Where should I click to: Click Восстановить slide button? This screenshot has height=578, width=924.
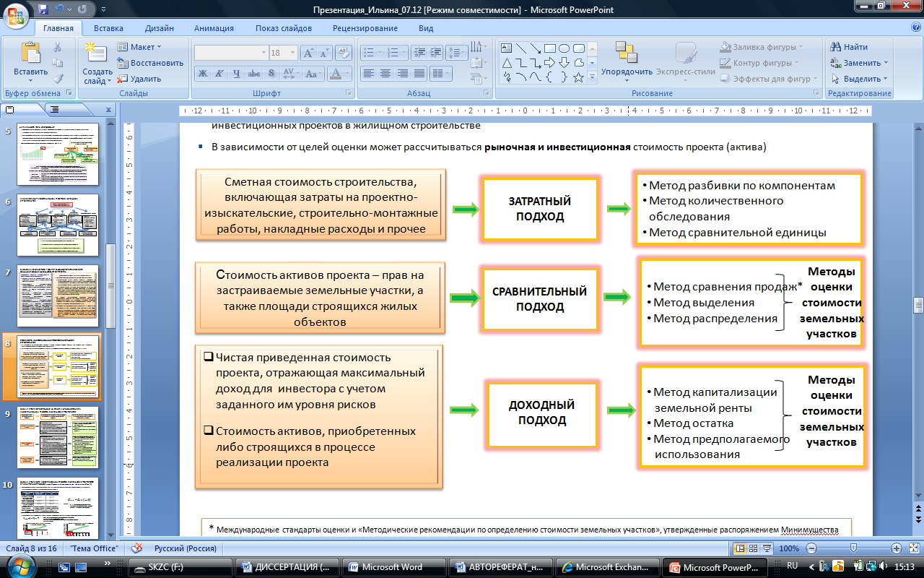tap(150, 63)
